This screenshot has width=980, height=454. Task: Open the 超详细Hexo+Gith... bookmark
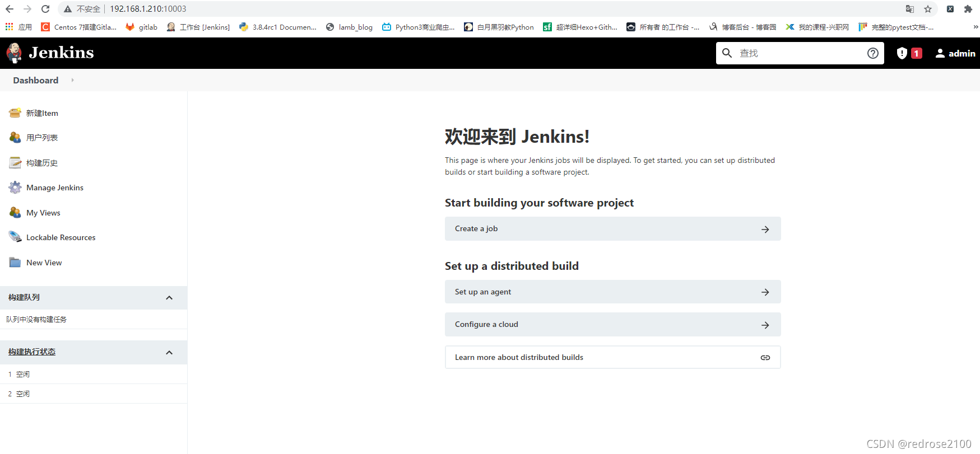[580, 27]
